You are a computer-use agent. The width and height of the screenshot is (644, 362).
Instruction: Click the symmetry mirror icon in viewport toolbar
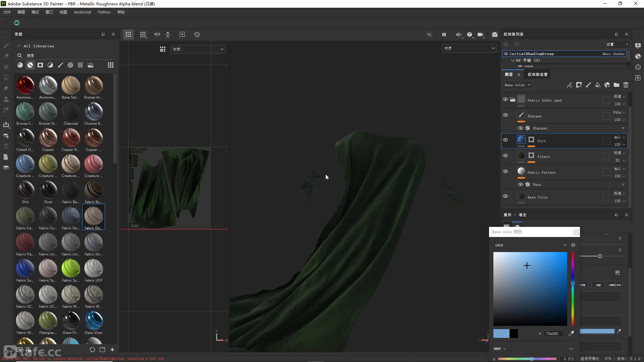[x=157, y=35]
